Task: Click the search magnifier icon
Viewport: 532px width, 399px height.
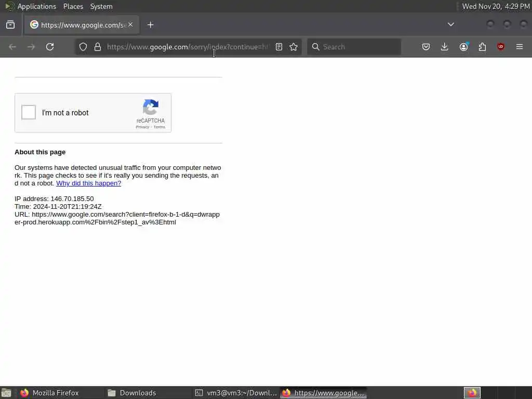Action: click(315, 47)
